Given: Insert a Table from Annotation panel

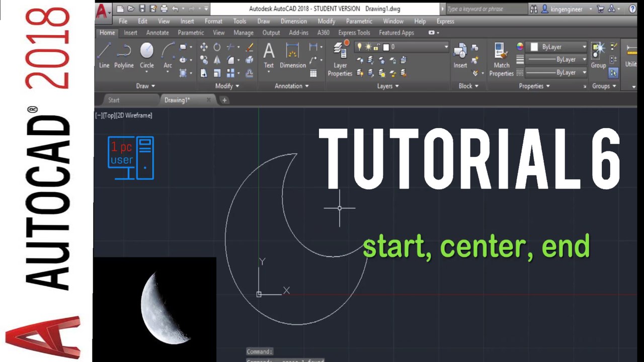Looking at the screenshot, I should coord(313,73).
